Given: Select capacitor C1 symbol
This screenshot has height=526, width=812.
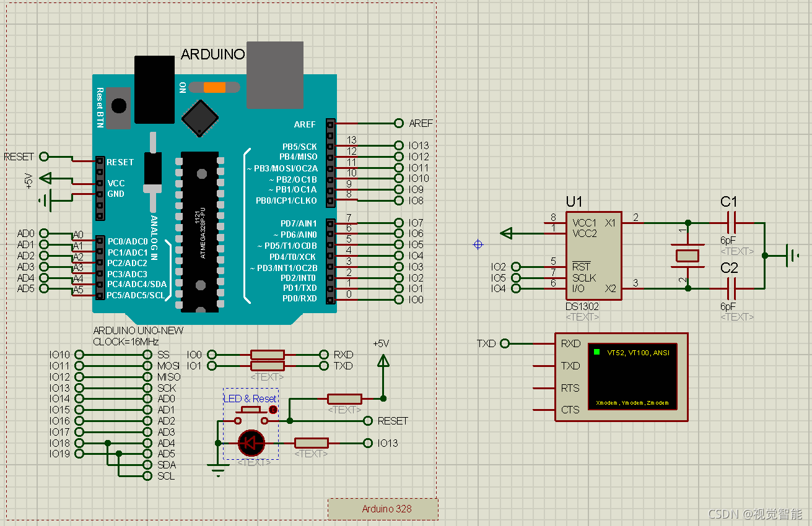Looking at the screenshot, I should [730, 222].
